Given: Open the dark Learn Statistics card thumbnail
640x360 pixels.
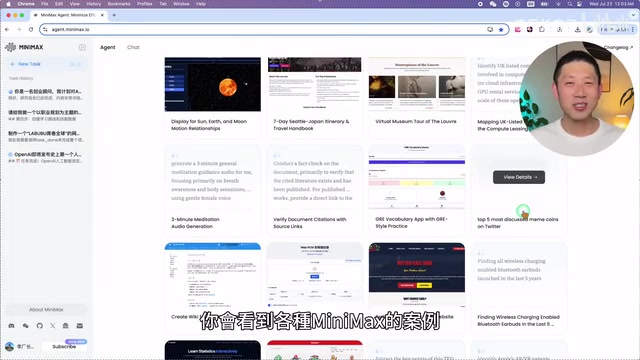Looking at the screenshot, I should 213,350.
